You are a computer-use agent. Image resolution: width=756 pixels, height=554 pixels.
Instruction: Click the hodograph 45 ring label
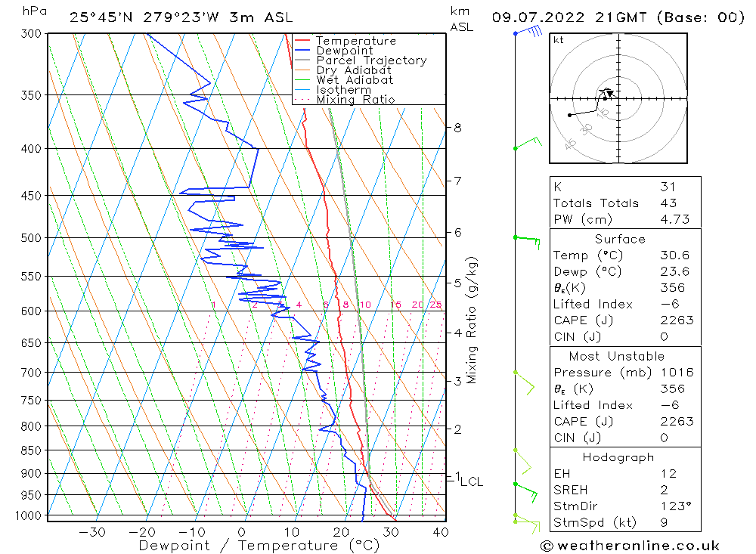click(x=570, y=144)
